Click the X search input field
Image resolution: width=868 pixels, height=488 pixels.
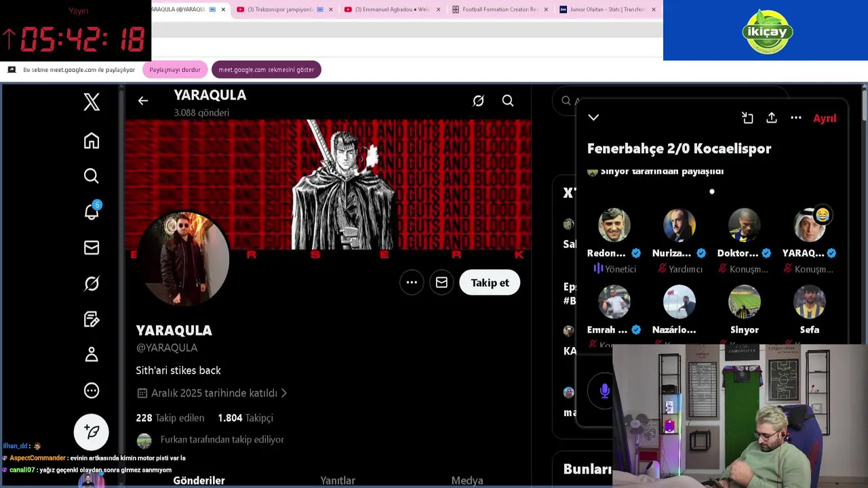[x=670, y=101]
